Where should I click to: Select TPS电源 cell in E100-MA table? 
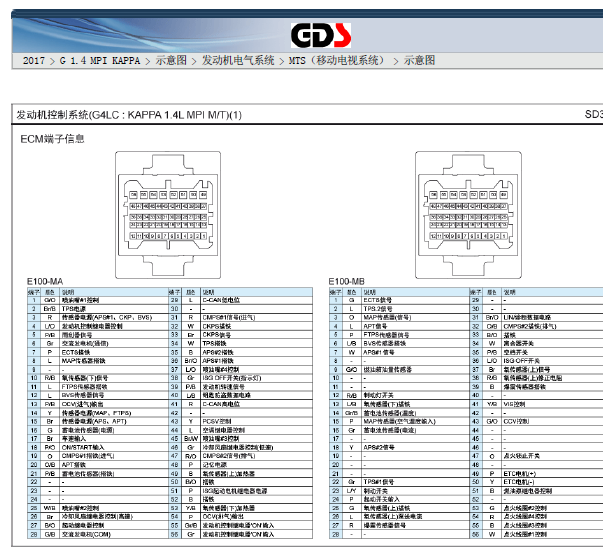pos(114,309)
